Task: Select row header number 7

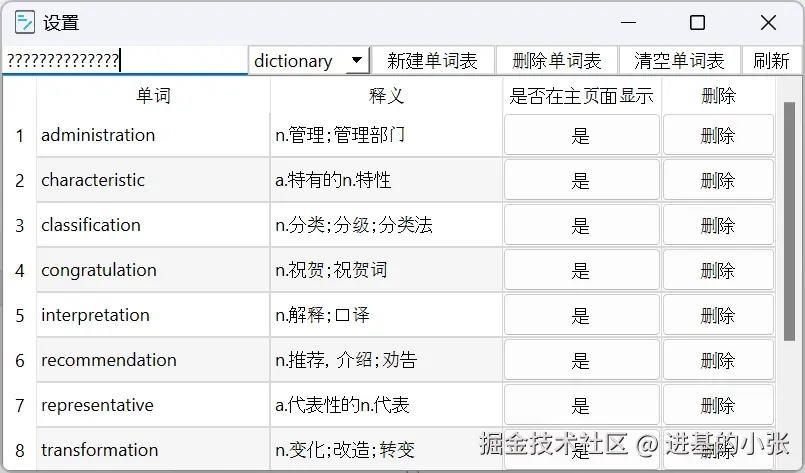Action: pyautogui.click(x=20, y=405)
